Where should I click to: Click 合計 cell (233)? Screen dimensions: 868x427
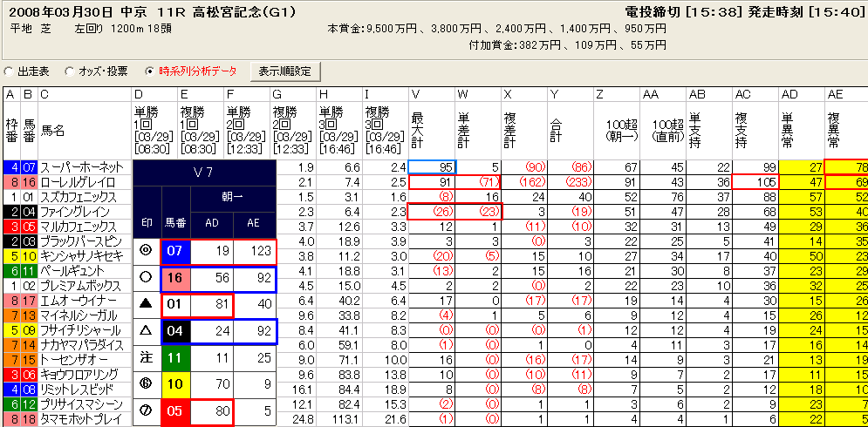click(x=571, y=182)
